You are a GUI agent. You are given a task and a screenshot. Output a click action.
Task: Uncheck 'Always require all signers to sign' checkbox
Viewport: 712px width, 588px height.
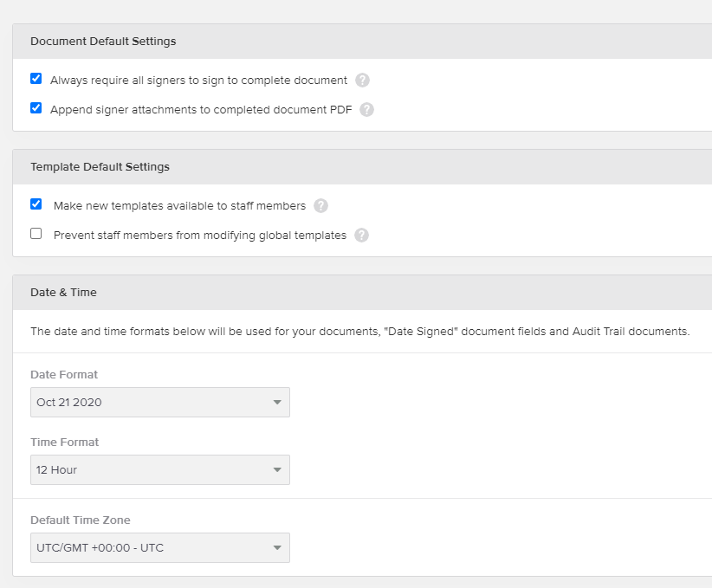[36, 79]
